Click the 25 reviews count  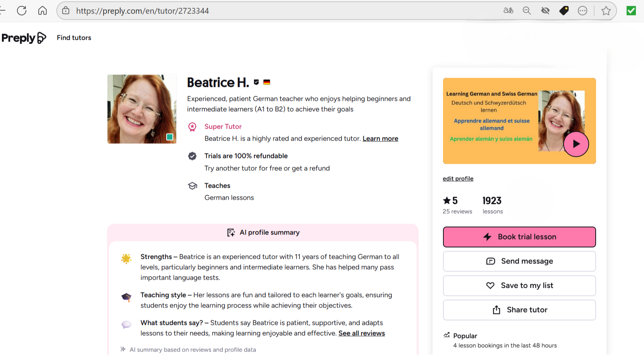(x=457, y=211)
